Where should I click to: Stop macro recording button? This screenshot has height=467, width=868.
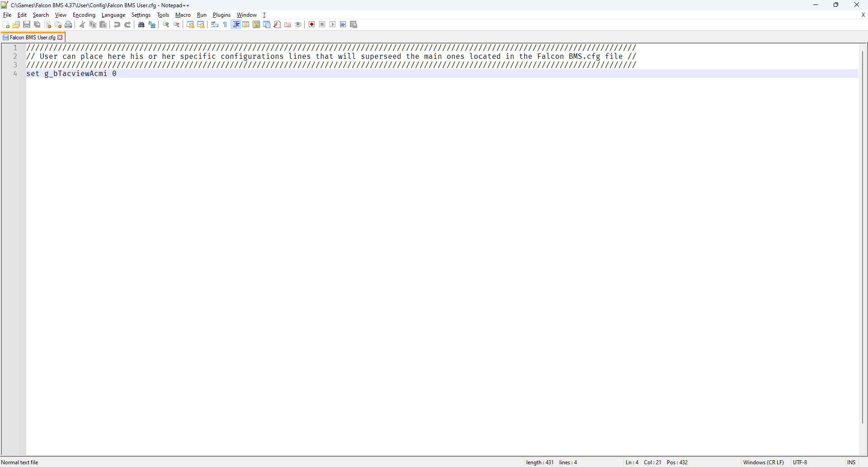click(x=322, y=25)
